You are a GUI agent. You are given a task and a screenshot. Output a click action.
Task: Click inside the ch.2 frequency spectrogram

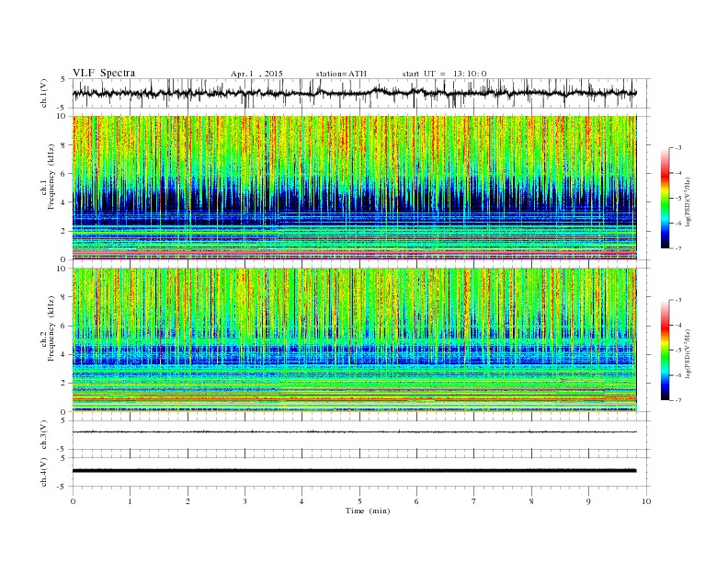355,340
